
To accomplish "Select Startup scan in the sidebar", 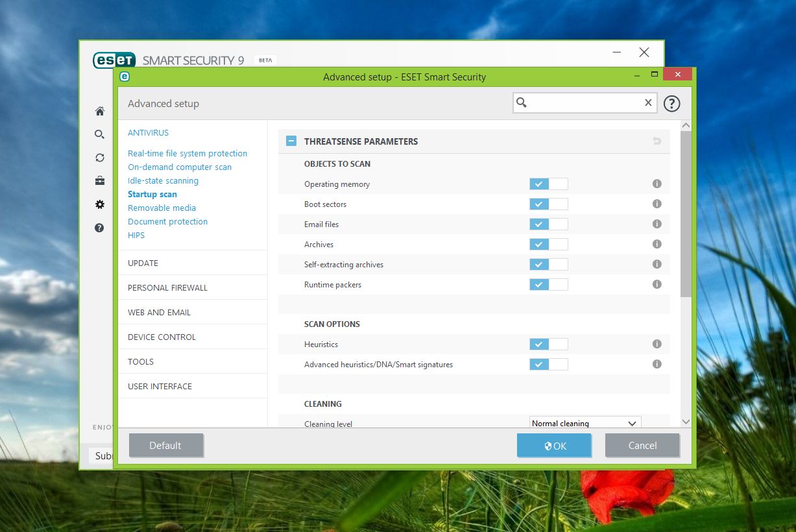I will (152, 194).
